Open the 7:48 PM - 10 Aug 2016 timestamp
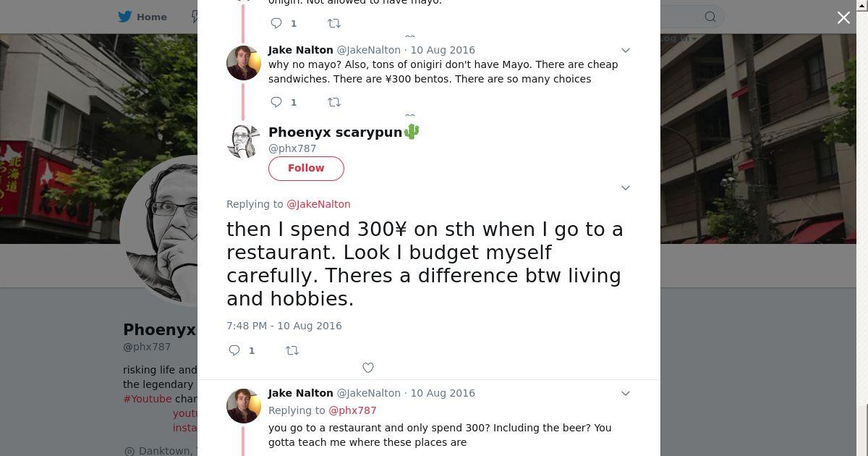The image size is (868, 456). tap(284, 326)
